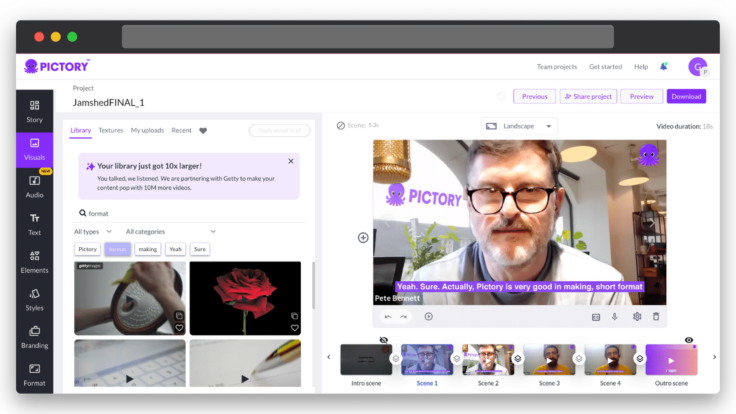Screen dimensions: 736x414
Task: Select the Yeah keyword chip
Action: pos(176,249)
